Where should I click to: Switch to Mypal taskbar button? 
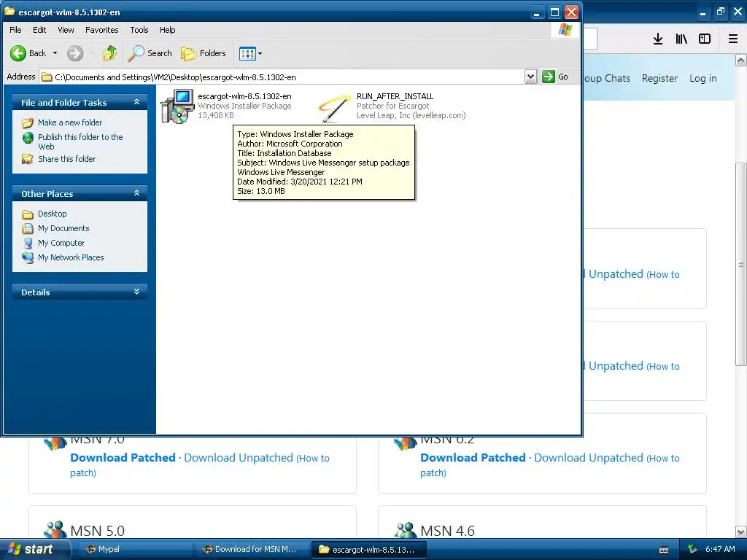(x=134, y=549)
